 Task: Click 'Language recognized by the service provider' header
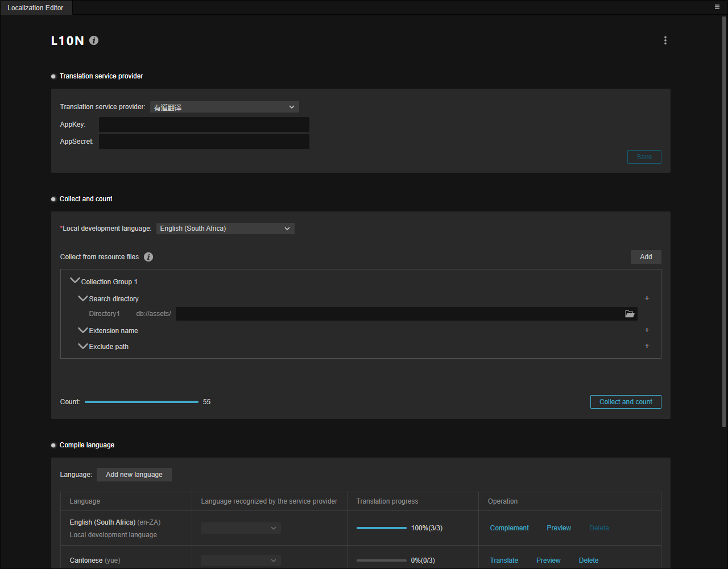pyautogui.click(x=270, y=501)
